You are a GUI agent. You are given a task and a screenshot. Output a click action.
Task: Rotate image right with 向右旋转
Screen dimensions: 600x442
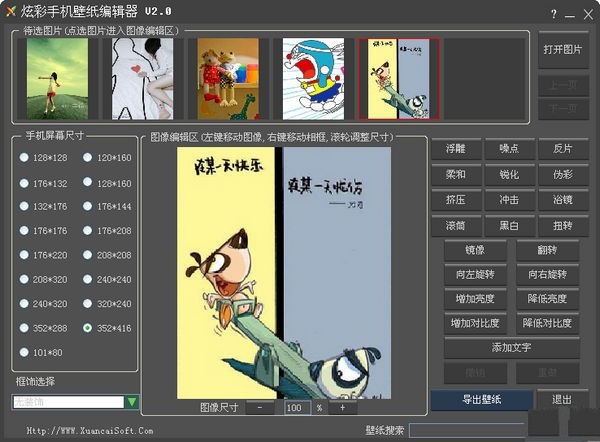[x=547, y=274]
